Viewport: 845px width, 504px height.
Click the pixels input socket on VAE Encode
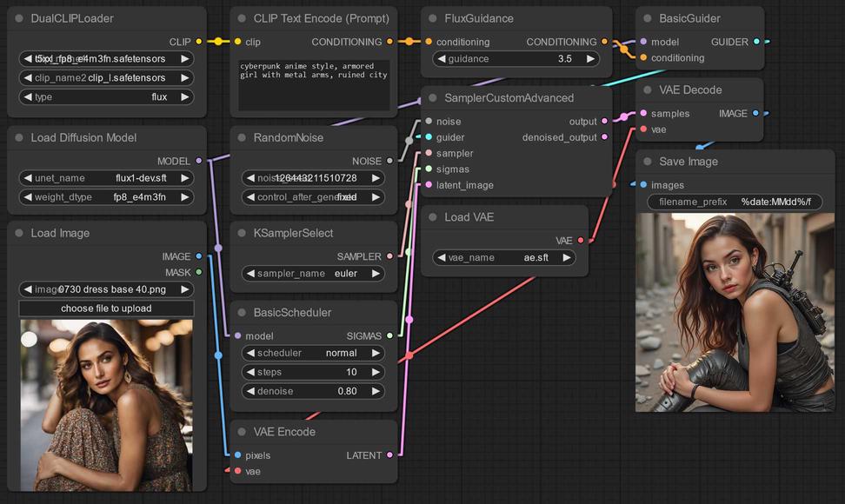coord(237,455)
